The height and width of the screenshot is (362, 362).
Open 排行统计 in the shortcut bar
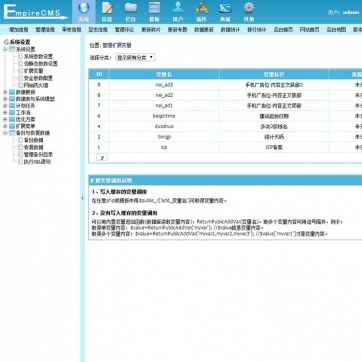click(x=257, y=30)
